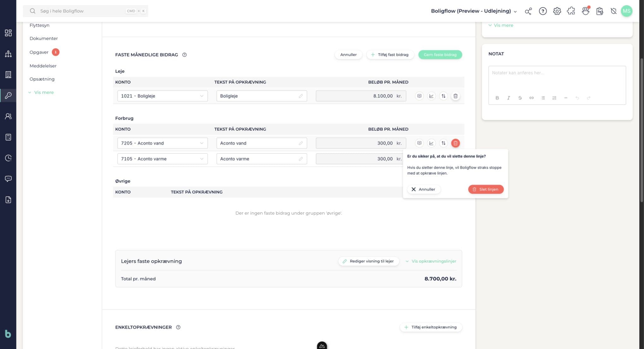
Task: Click the share icon in top bar
Action: point(528,11)
